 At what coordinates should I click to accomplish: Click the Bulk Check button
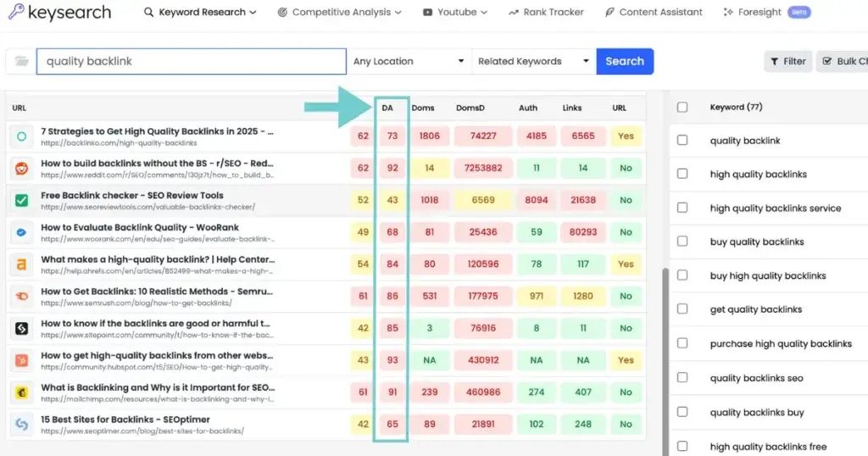[x=843, y=61]
